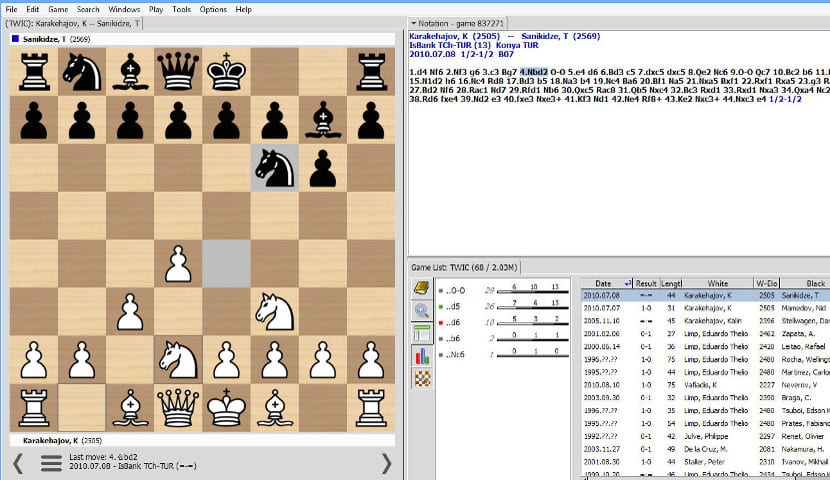Open the Options menu

tap(213, 10)
